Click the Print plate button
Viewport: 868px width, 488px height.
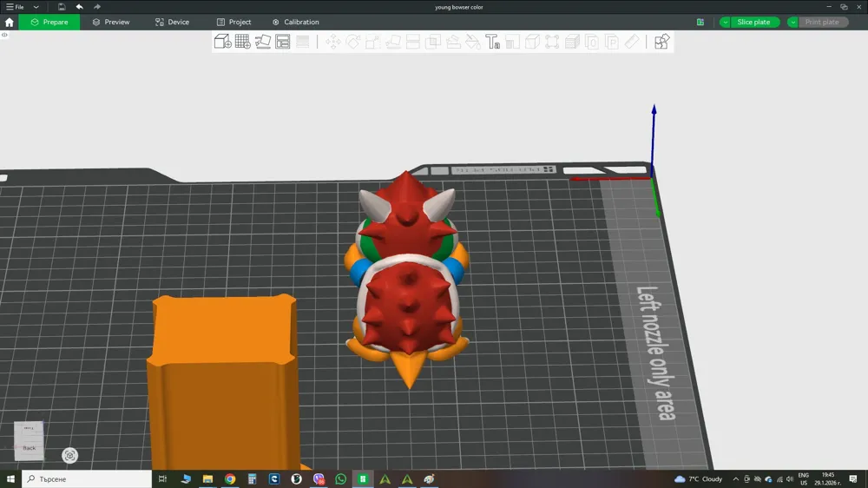[x=823, y=23]
